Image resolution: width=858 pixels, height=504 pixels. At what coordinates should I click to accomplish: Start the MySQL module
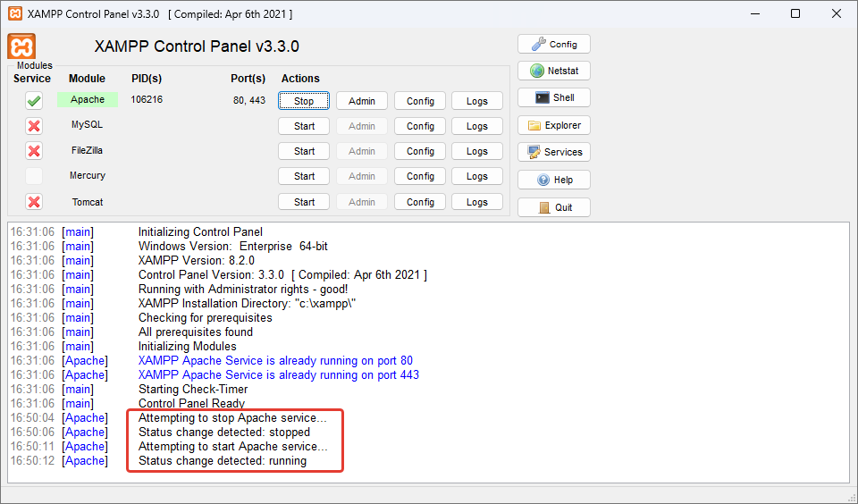coord(304,126)
